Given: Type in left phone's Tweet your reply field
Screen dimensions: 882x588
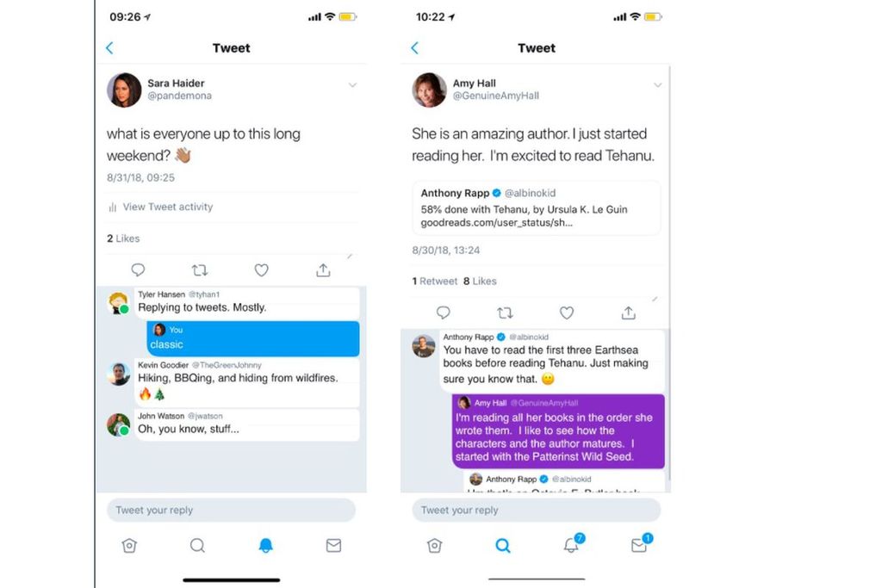Looking at the screenshot, I should 231,510.
